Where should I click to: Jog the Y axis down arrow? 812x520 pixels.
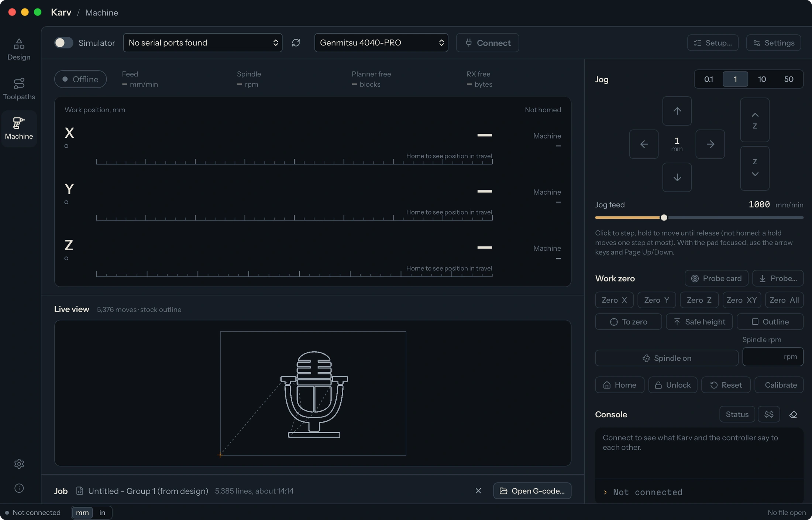677,177
